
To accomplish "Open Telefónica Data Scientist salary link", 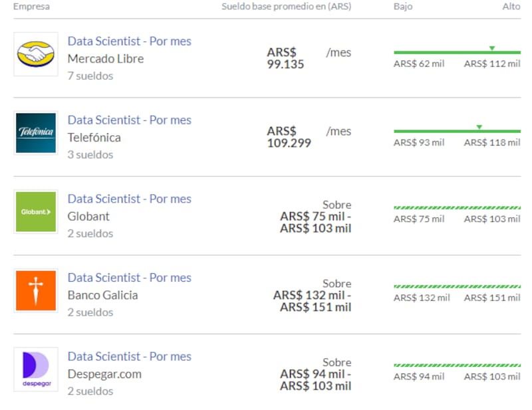I will pos(129,120).
